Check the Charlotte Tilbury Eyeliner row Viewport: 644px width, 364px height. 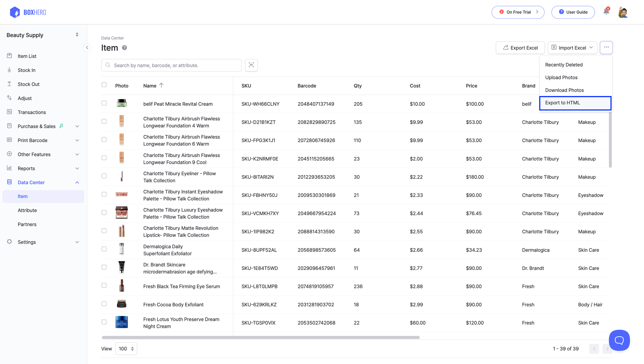point(104,176)
